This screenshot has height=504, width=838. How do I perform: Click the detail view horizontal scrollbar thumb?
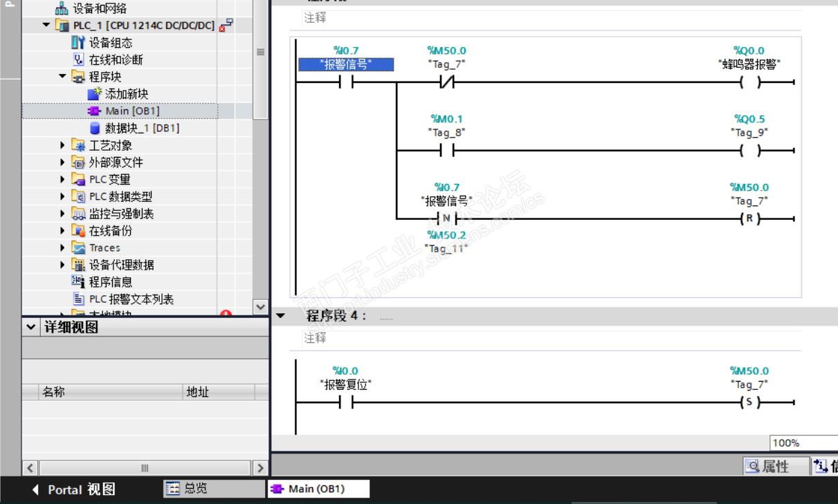tap(145, 468)
